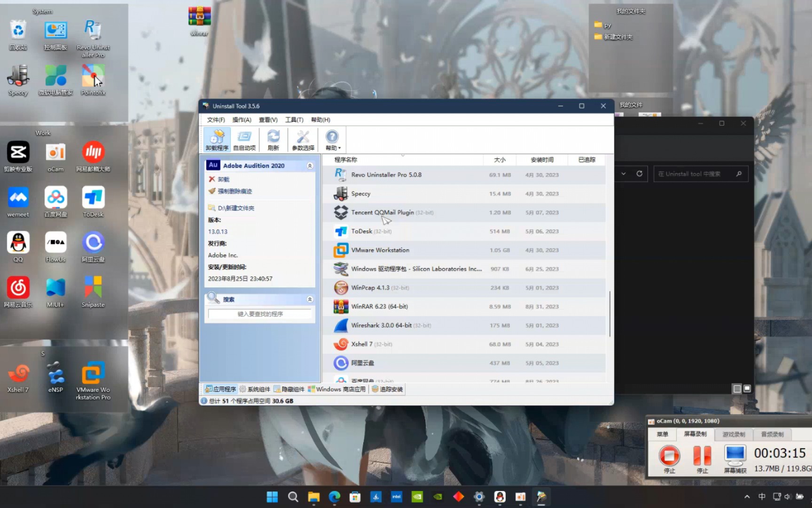Open the D:\新建文件夹 install path link

tap(236, 208)
